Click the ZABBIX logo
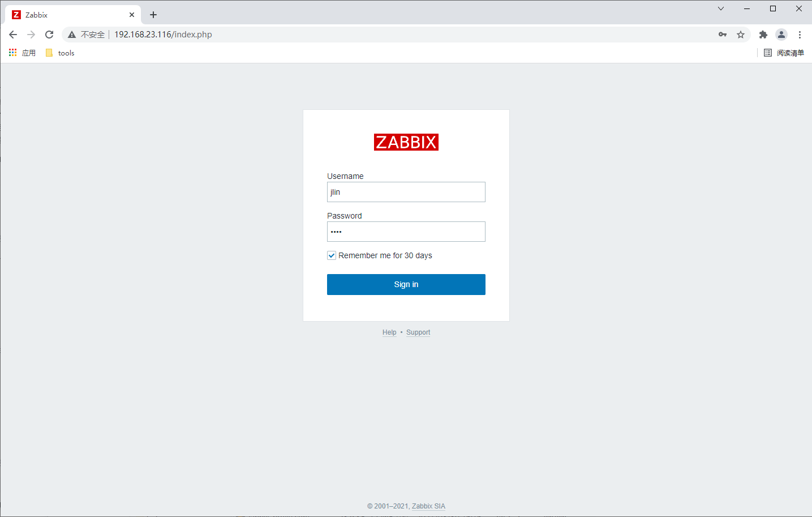Image resolution: width=812 pixels, height=517 pixels. click(406, 142)
